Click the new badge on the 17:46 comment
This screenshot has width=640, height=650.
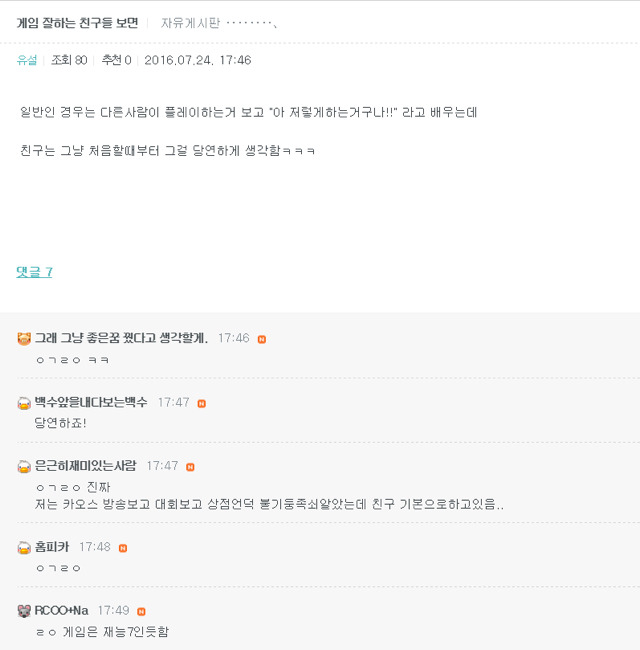coord(262,339)
